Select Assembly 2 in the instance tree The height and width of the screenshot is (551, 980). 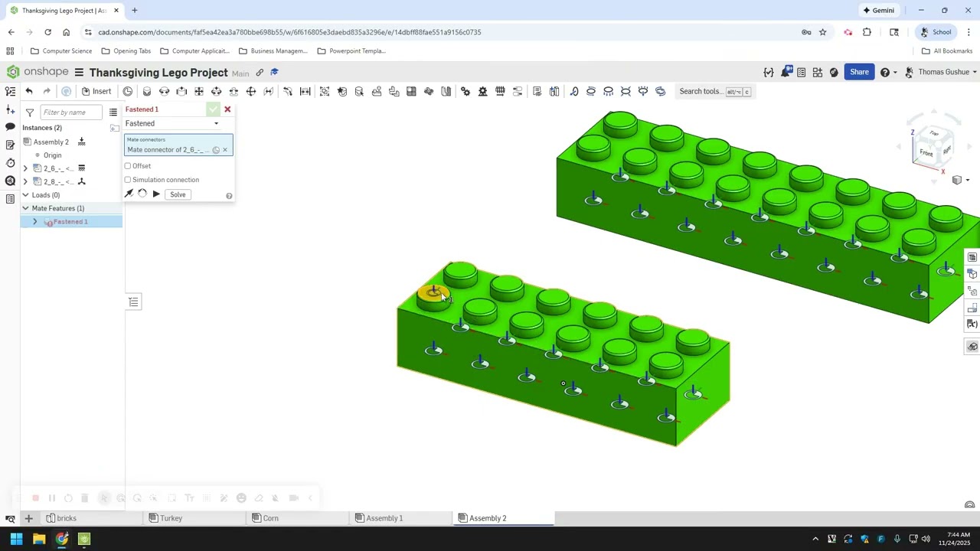tap(51, 142)
